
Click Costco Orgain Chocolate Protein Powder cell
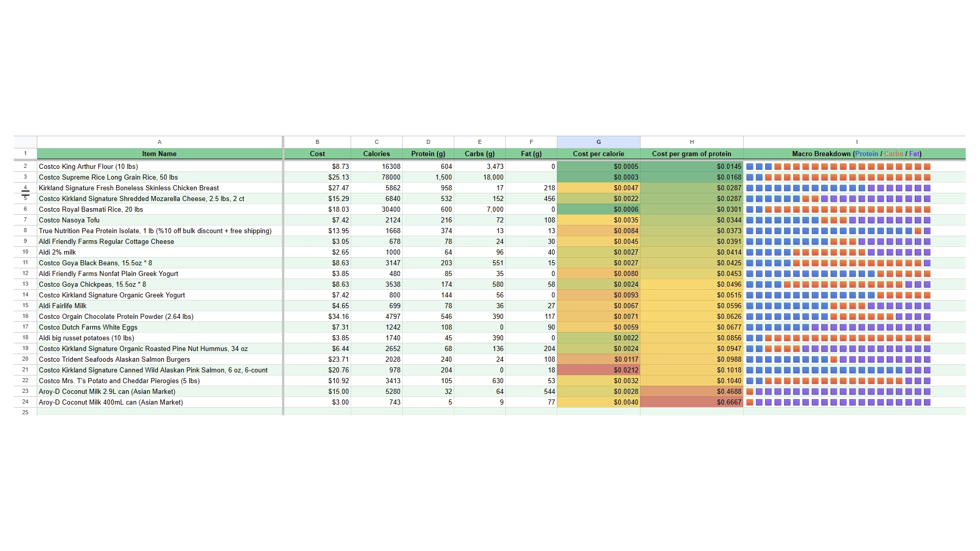pos(159,316)
